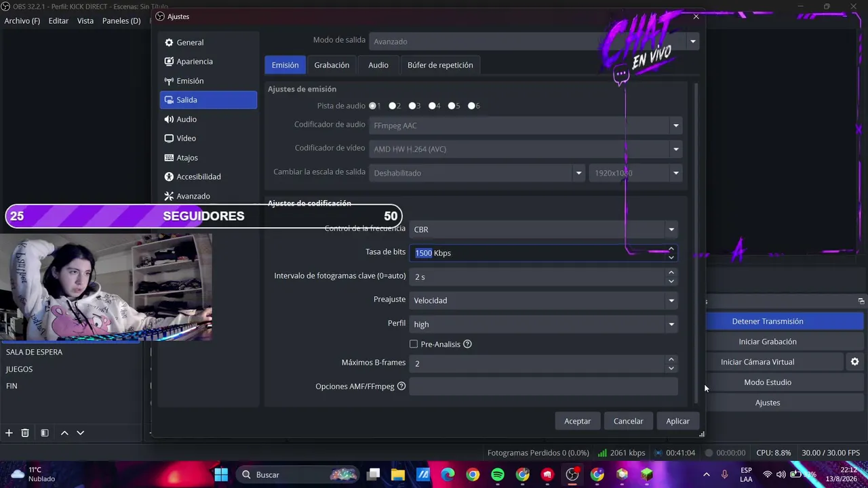Open the Accesibilidad settings section

coord(208,177)
